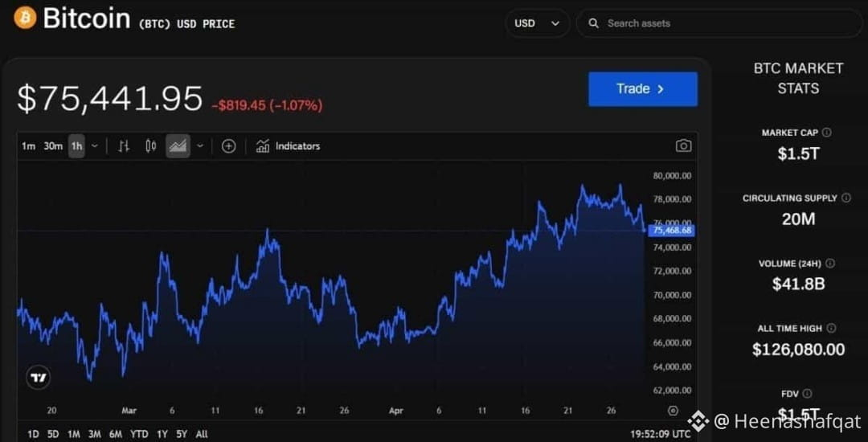Take a chart snapshot with camera icon

pyautogui.click(x=684, y=145)
